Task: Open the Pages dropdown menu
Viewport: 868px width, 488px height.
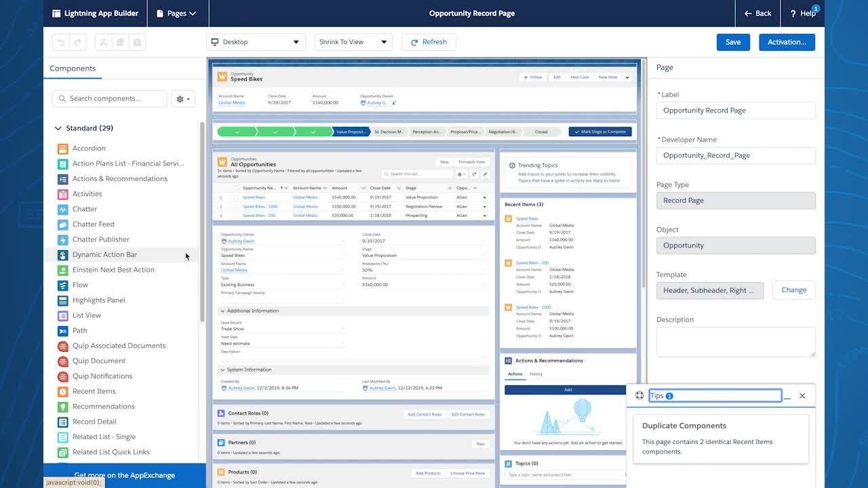Action: tap(176, 14)
